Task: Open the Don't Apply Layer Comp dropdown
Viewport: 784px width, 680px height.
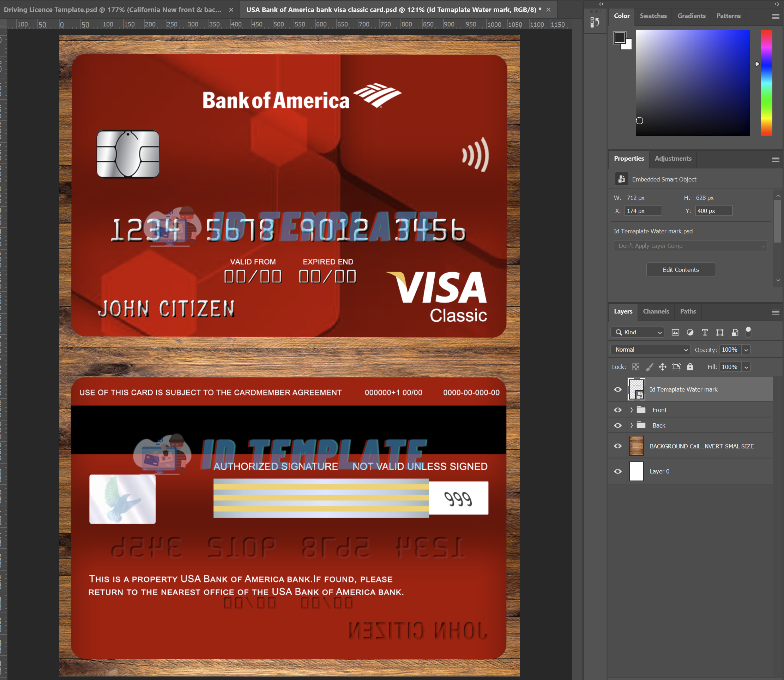Action: click(x=690, y=246)
